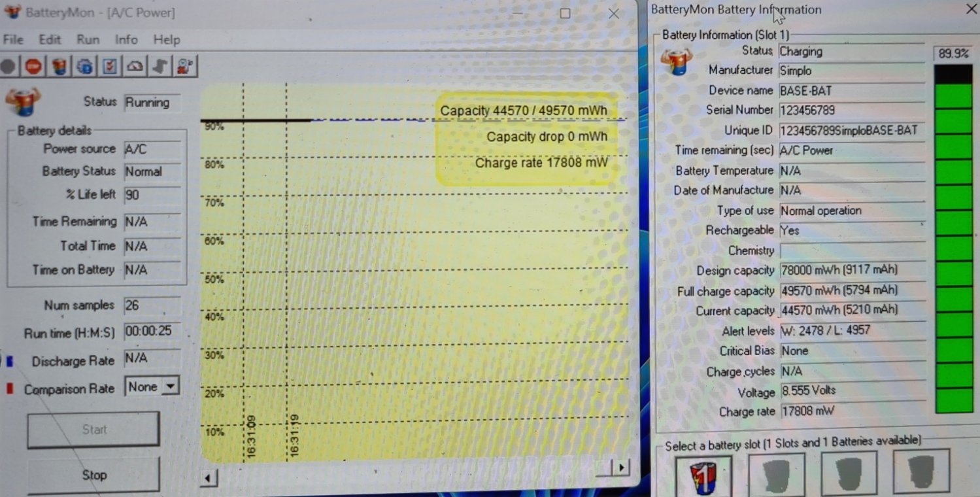Click the blue gear configuration toolbar icon
Viewport: 980px width, 497px height.
click(x=84, y=66)
